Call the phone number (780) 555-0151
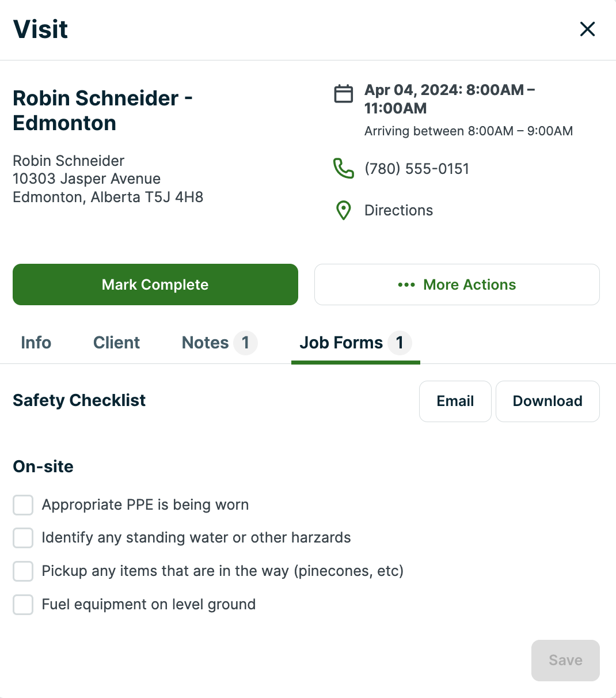 point(417,169)
